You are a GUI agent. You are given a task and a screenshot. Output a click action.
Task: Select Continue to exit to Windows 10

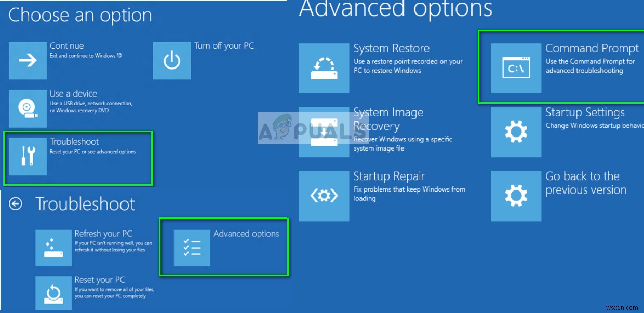[x=68, y=50]
